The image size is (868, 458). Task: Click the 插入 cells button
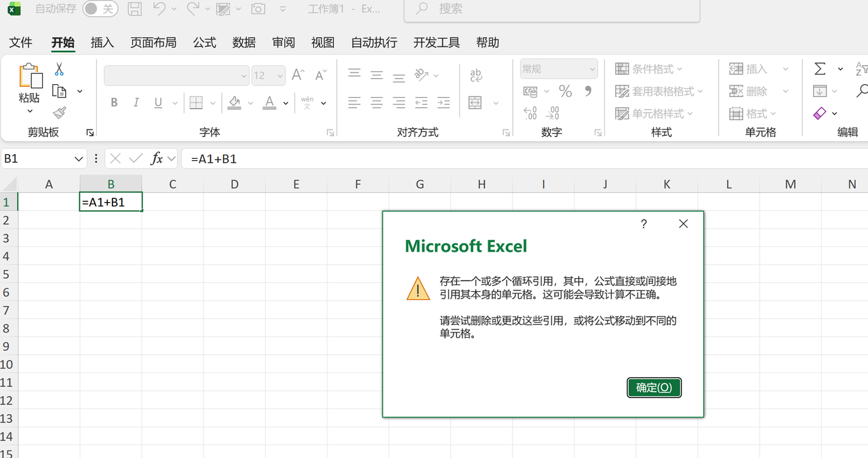[749, 69]
